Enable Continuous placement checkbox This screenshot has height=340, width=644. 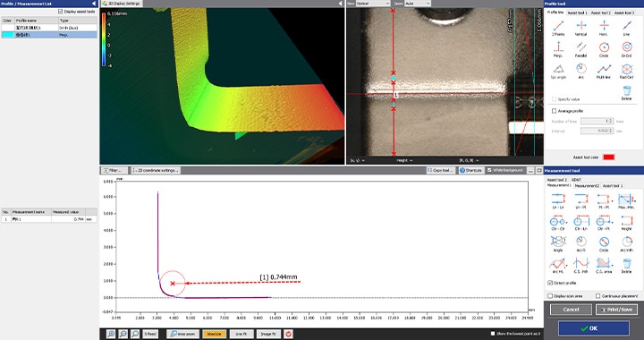(598, 295)
